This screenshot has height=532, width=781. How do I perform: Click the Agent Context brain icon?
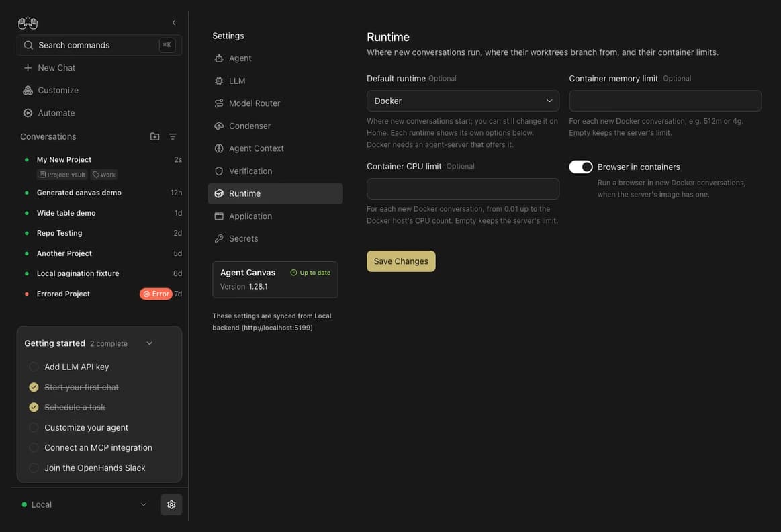(x=219, y=148)
